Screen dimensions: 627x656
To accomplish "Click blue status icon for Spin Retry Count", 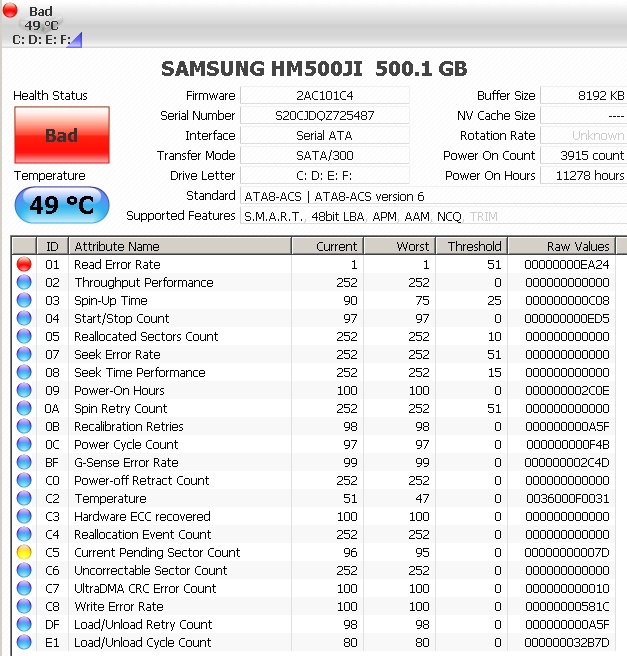I will coord(24,408).
